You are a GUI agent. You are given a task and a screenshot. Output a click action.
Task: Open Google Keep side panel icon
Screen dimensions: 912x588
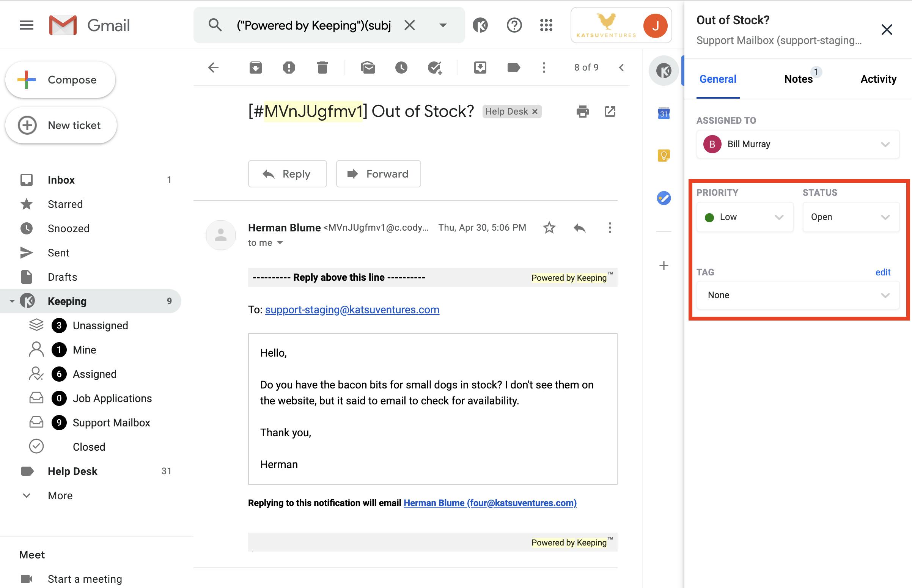(x=664, y=156)
